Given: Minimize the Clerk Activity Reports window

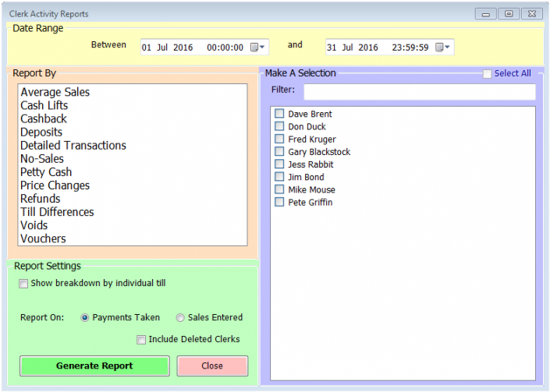Looking at the screenshot, I should (x=486, y=14).
